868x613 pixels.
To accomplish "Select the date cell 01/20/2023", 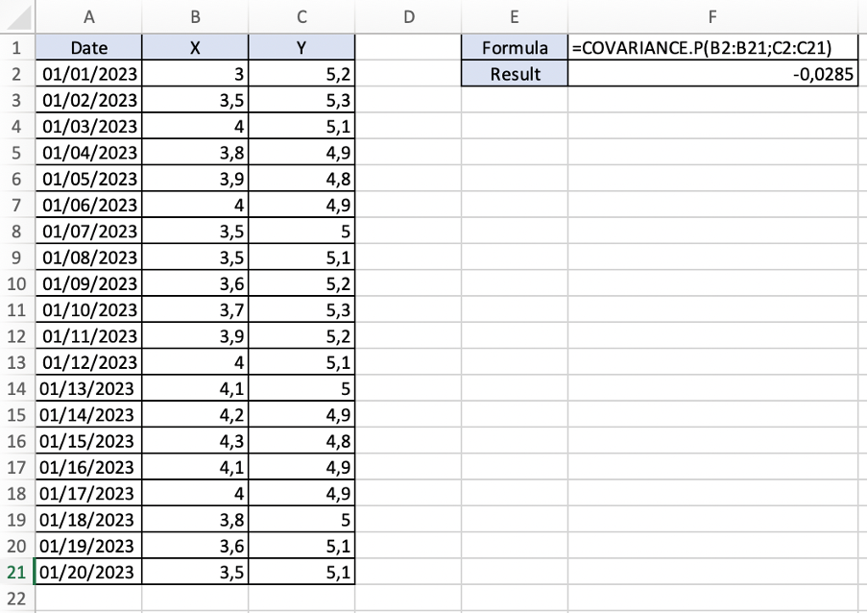I will (88, 573).
